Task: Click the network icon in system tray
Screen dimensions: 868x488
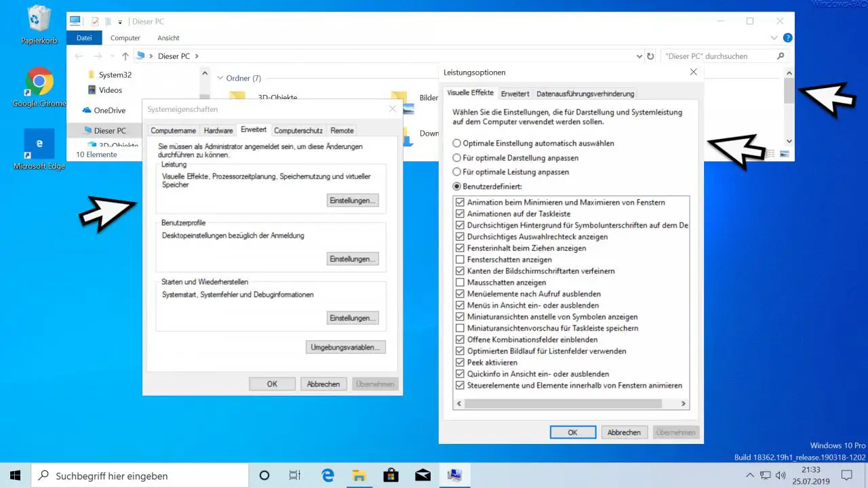Action: pos(766,476)
